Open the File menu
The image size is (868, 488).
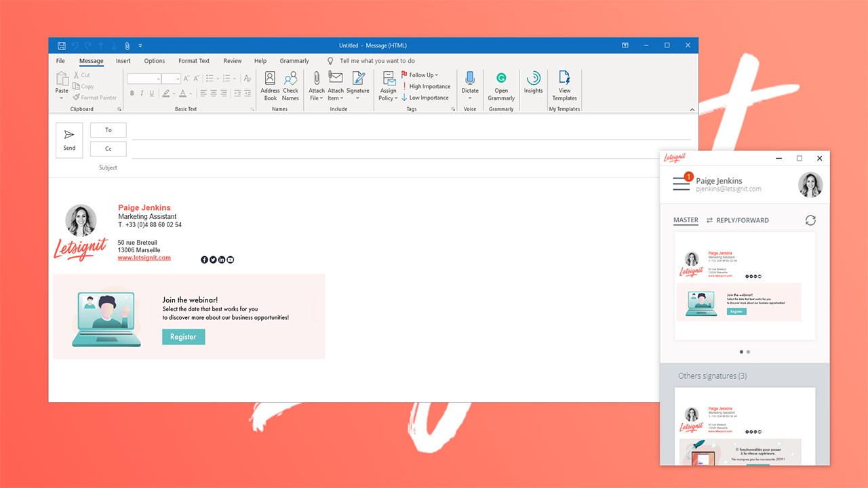tap(60, 61)
